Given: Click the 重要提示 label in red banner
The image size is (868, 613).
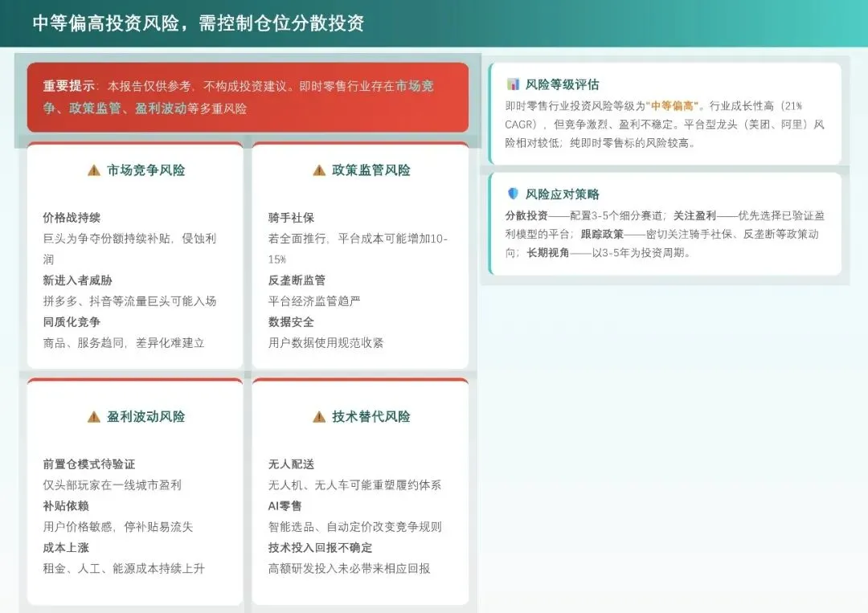Looking at the screenshot, I should [68, 86].
